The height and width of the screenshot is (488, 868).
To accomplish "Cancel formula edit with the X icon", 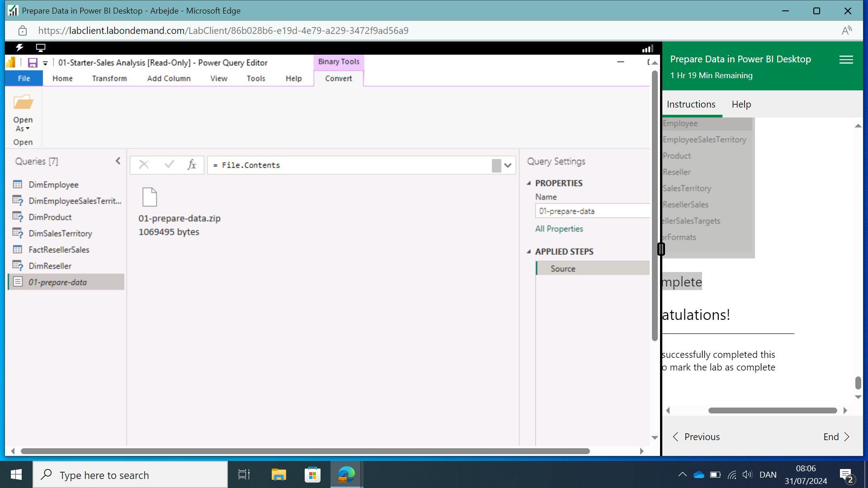I will pos(144,165).
